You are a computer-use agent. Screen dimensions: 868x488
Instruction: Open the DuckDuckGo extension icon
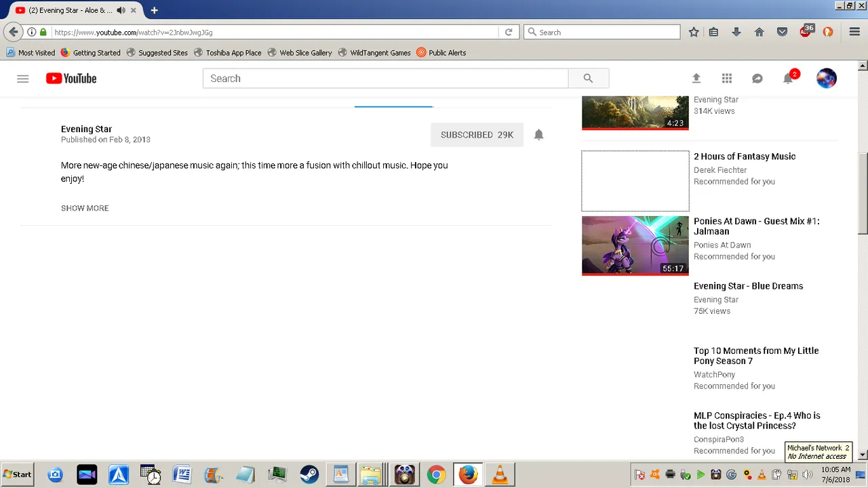pyautogui.click(x=828, y=32)
